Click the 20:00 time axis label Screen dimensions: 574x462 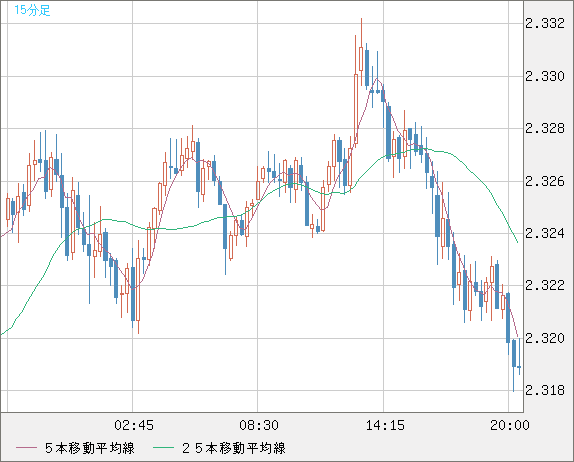click(510, 425)
